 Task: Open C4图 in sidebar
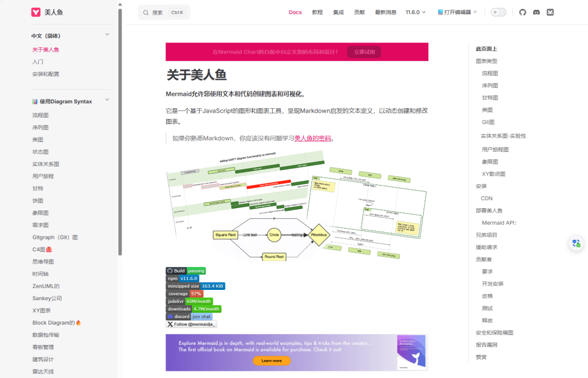click(x=42, y=250)
